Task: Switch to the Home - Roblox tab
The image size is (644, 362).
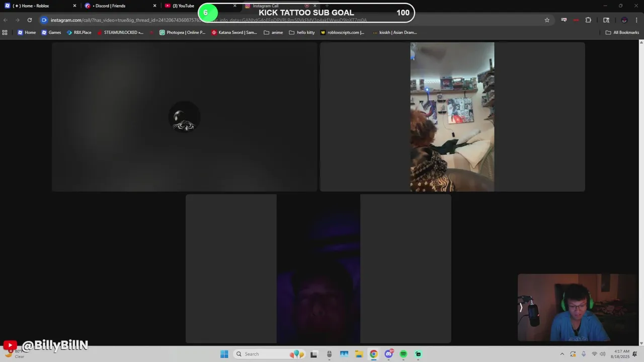Action: (x=39, y=6)
